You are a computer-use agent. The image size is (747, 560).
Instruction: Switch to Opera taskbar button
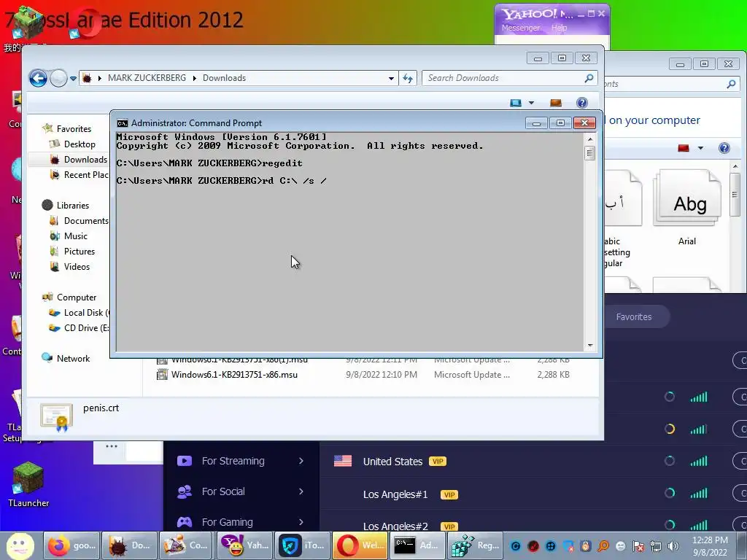click(x=360, y=545)
